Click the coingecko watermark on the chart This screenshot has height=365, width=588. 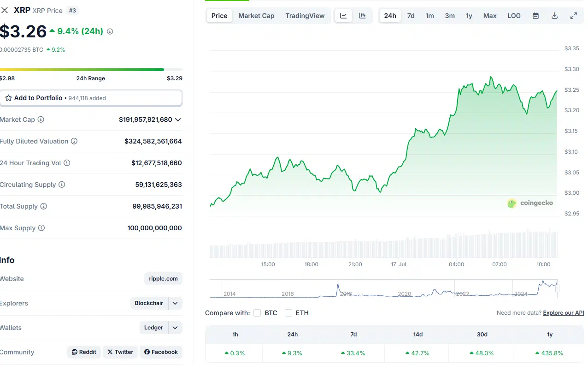click(x=530, y=203)
